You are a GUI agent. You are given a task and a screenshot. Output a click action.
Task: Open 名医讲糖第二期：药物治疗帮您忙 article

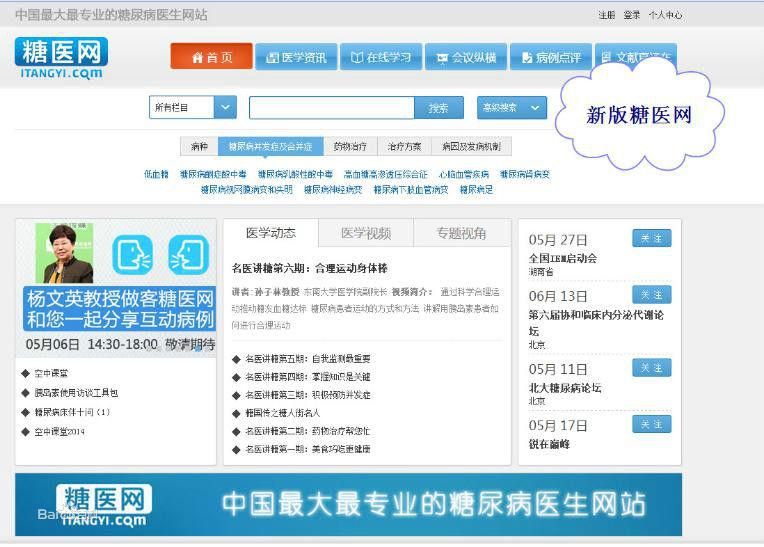[307, 431]
